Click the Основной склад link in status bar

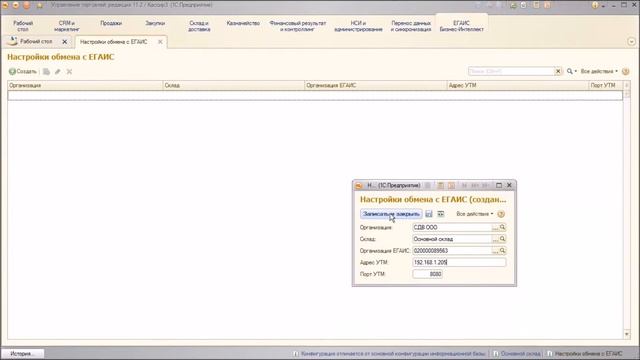point(517,353)
